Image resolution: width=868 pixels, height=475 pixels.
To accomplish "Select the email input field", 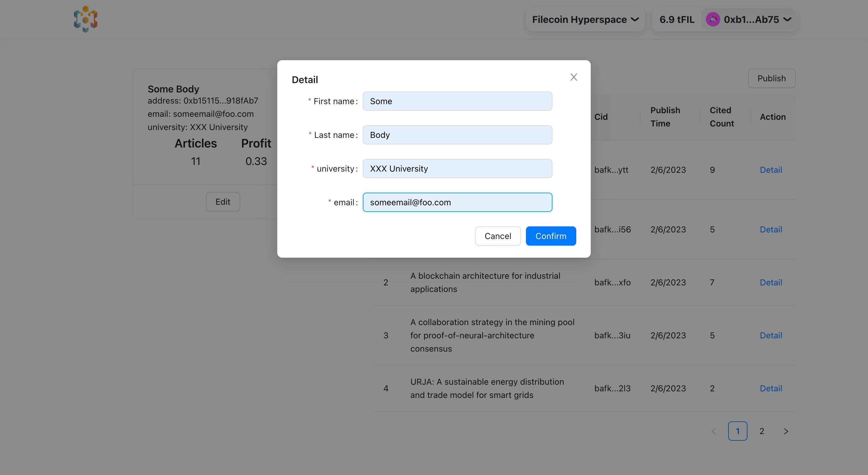I will (458, 202).
